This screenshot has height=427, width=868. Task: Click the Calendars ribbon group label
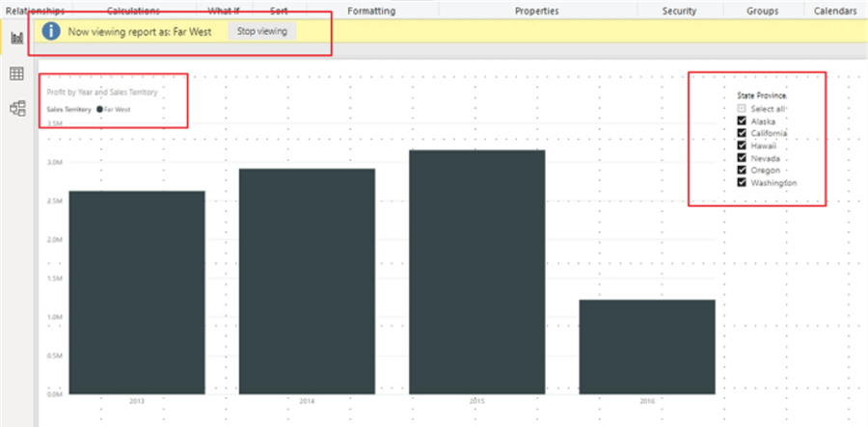click(x=834, y=11)
